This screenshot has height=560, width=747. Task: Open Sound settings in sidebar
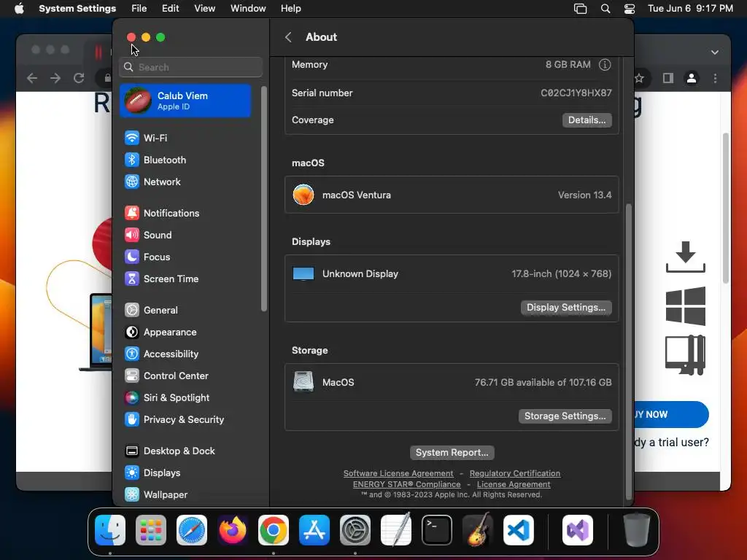pyautogui.click(x=149, y=236)
